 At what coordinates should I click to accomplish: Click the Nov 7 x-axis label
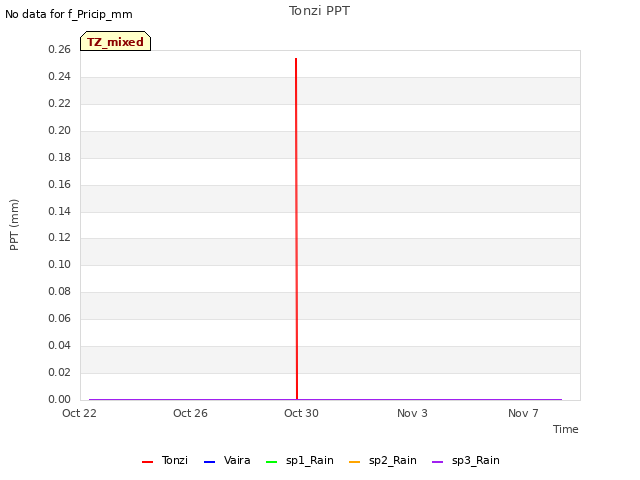pos(523,413)
